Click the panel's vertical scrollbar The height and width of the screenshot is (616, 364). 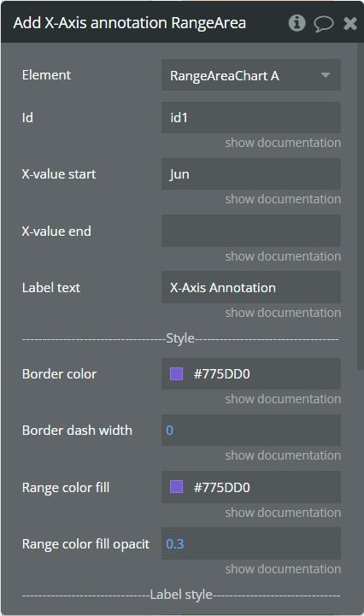(x=361, y=206)
